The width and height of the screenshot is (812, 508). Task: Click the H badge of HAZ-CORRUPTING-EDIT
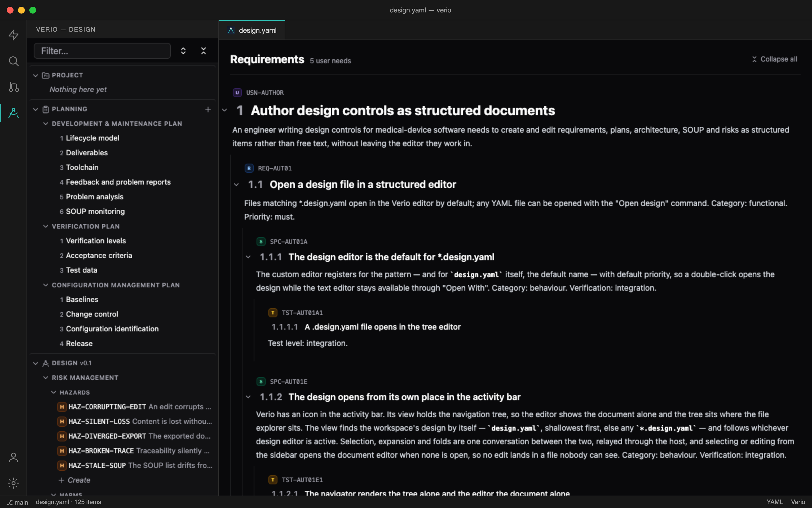coord(62,407)
